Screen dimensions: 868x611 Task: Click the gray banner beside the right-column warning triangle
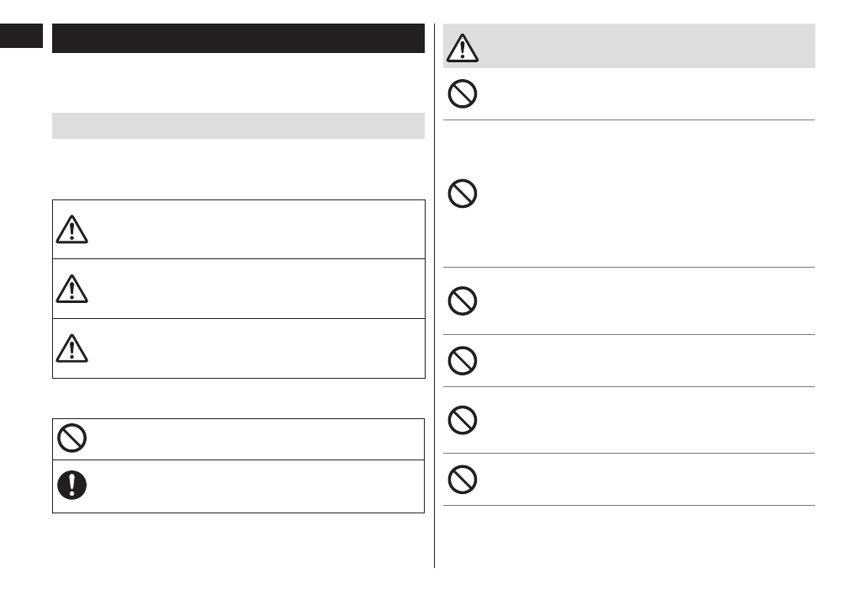click(x=648, y=46)
